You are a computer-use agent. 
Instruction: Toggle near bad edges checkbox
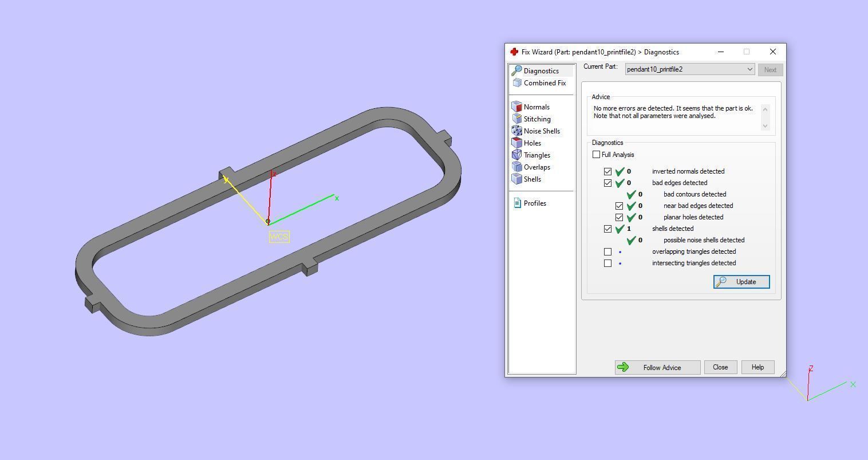[619, 206]
